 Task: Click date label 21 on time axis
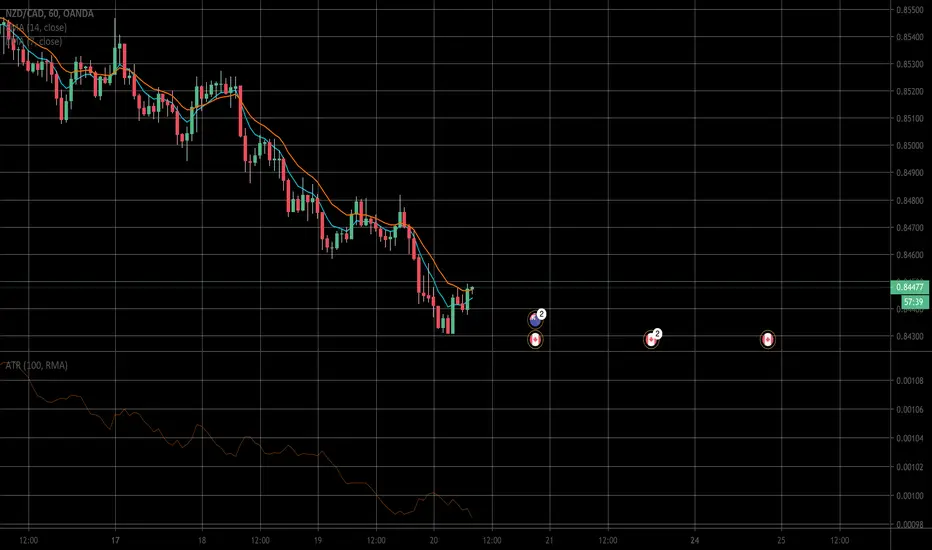tap(550, 540)
